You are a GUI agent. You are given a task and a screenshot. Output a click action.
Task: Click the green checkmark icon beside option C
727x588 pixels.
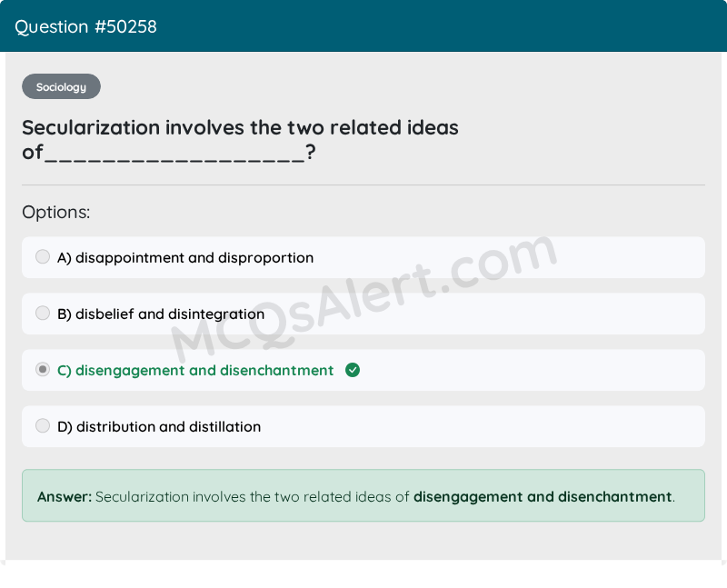[x=353, y=370]
